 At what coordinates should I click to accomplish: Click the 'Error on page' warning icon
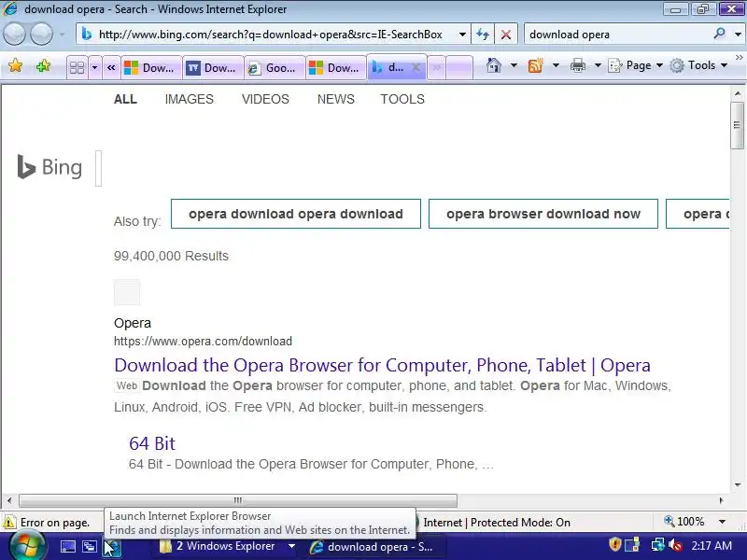pyautogui.click(x=8, y=523)
